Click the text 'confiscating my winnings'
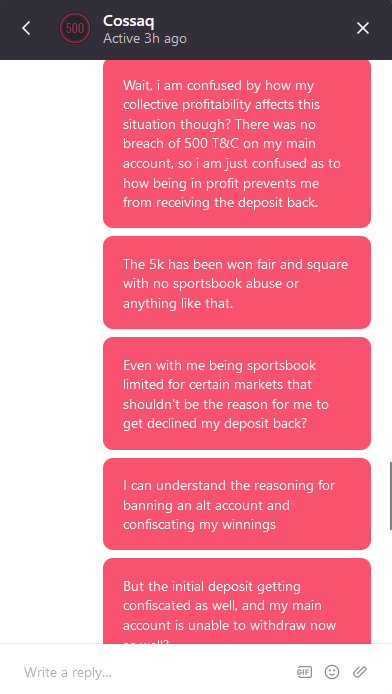 [199, 524]
